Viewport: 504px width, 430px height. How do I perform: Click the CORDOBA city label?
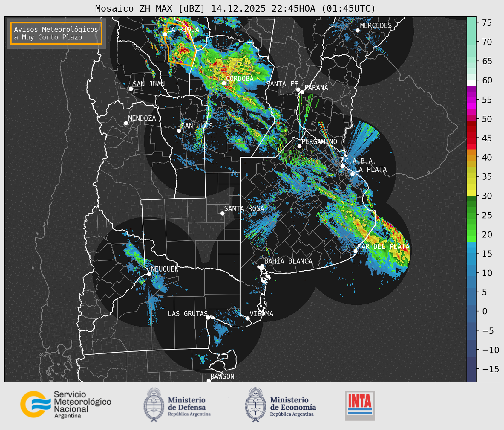240,79
